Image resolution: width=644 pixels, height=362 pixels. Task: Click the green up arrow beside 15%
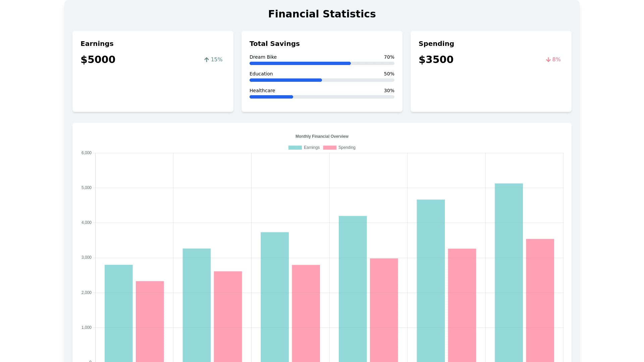click(207, 60)
